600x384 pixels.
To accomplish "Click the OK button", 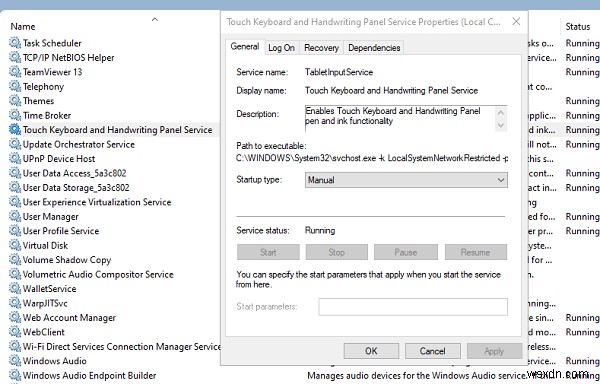I will [x=371, y=351].
